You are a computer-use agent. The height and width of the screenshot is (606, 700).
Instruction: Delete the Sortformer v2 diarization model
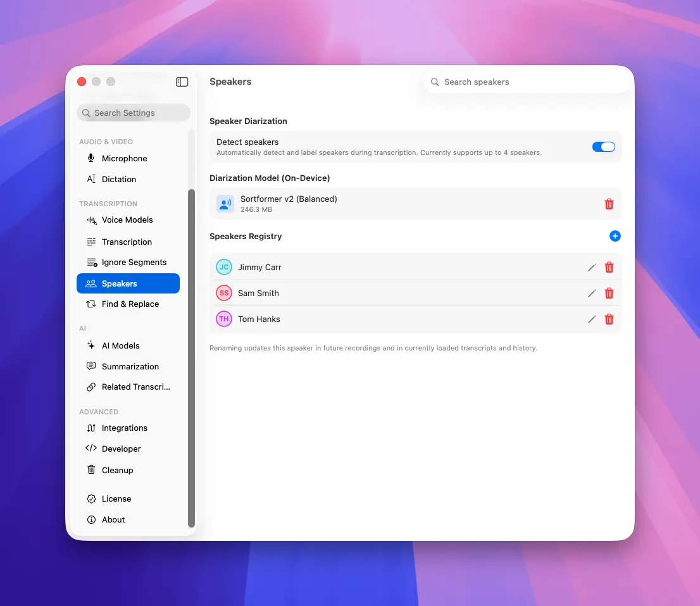(x=609, y=204)
